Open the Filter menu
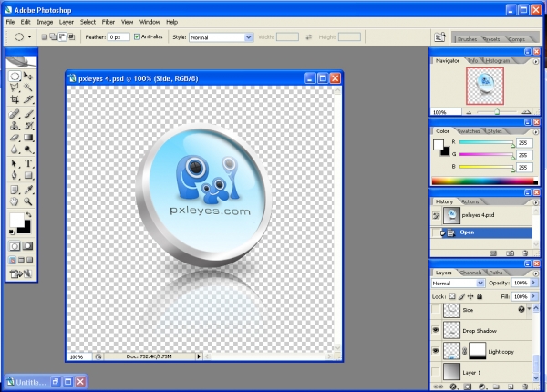The width and height of the screenshot is (547, 392). (108, 22)
